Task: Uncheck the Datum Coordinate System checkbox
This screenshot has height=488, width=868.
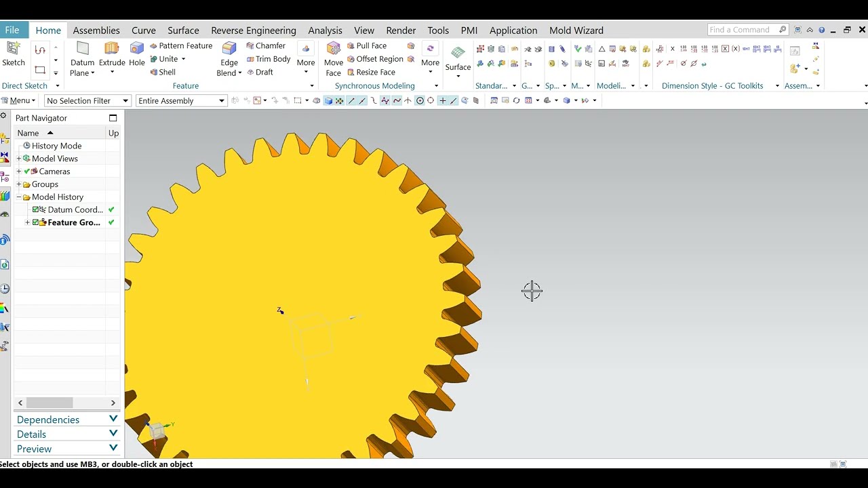Action: pyautogui.click(x=36, y=210)
